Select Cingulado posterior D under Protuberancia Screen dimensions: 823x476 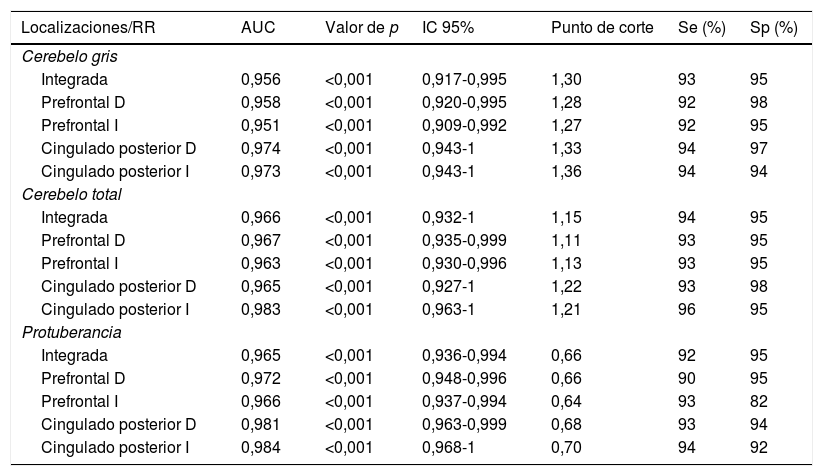[119, 423]
